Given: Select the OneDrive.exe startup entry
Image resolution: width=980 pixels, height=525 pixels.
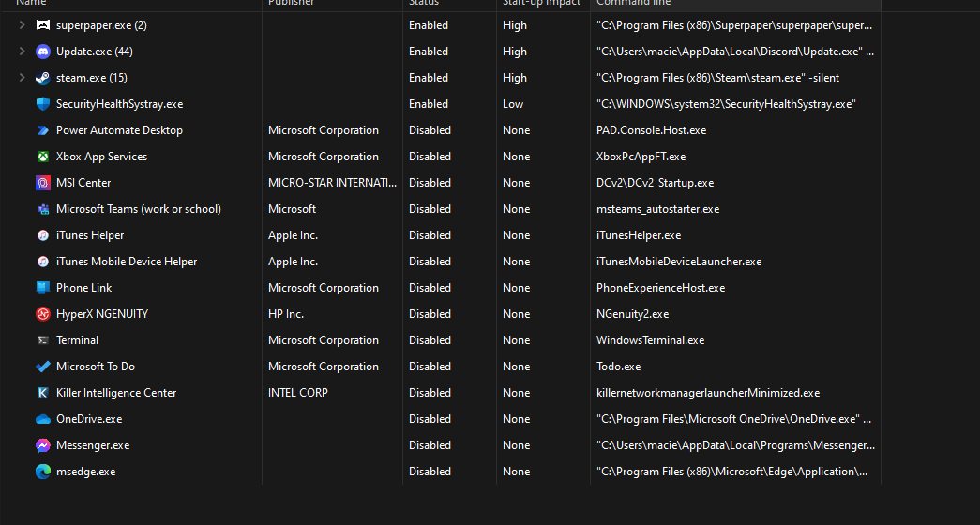Looking at the screenshot, I should (x=89, y=419).
